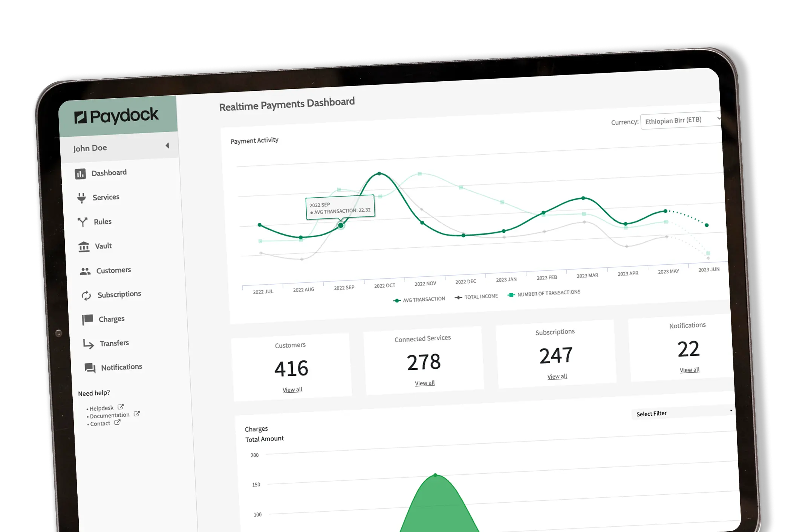Toggle NUMBER OF TRANSACTIONS legend series
Image resolution: width=788 pixels, height=532 pixels.
point(544,293)
